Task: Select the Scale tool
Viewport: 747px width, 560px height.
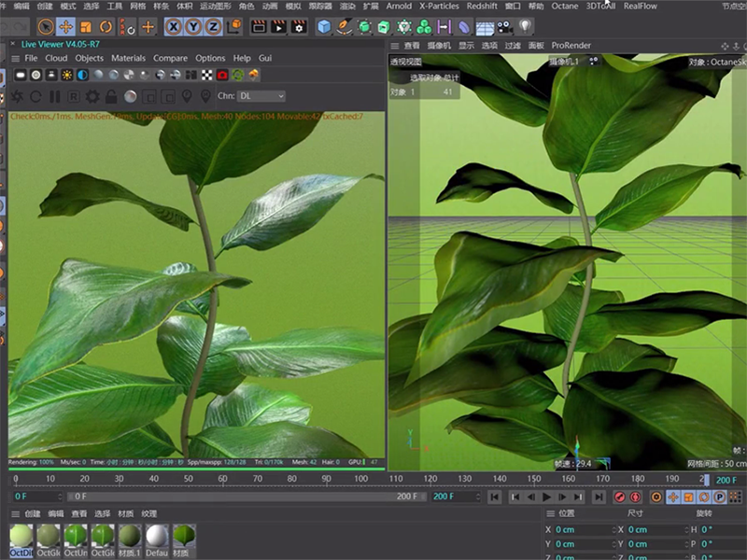Action: pyautogui.click(x=86, y=27)
